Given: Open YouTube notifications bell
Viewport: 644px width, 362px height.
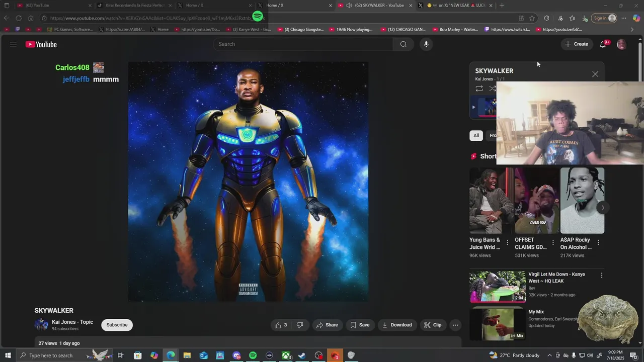Looking at the screenshot, I should (x=603, y=44).
